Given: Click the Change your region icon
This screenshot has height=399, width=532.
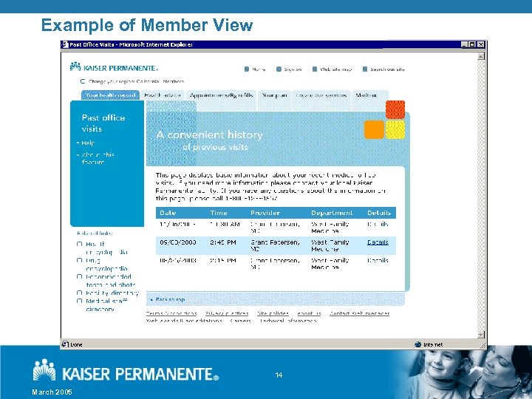Looking at the screenshot, I should click(83, 81).
